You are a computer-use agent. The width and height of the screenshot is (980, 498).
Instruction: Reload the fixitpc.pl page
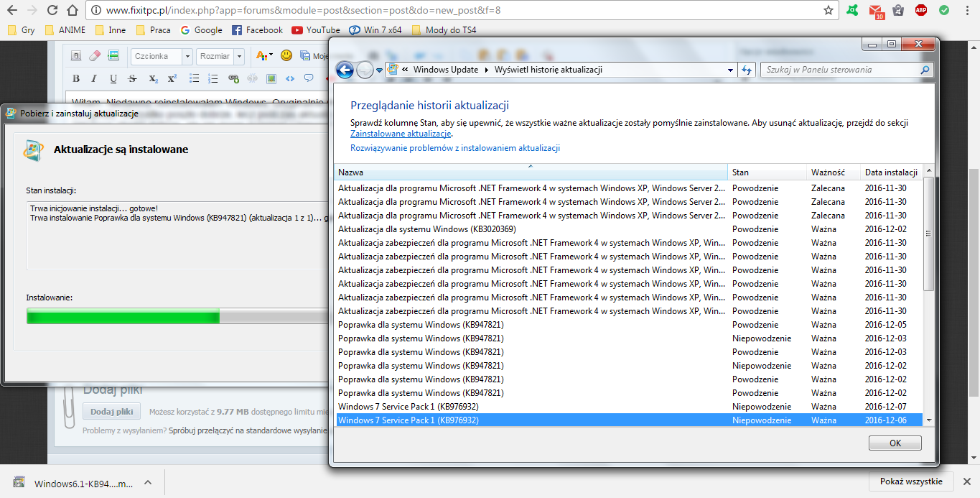pos(52,11)
